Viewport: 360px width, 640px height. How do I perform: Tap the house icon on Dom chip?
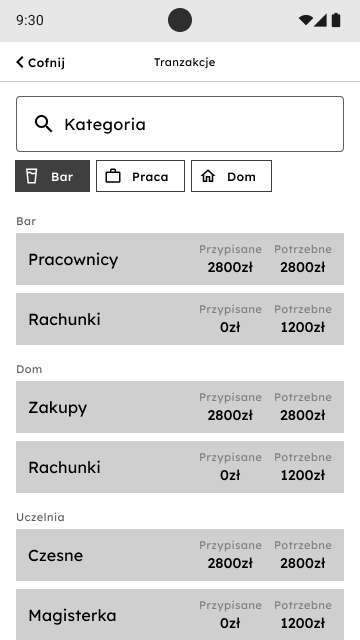208,176
